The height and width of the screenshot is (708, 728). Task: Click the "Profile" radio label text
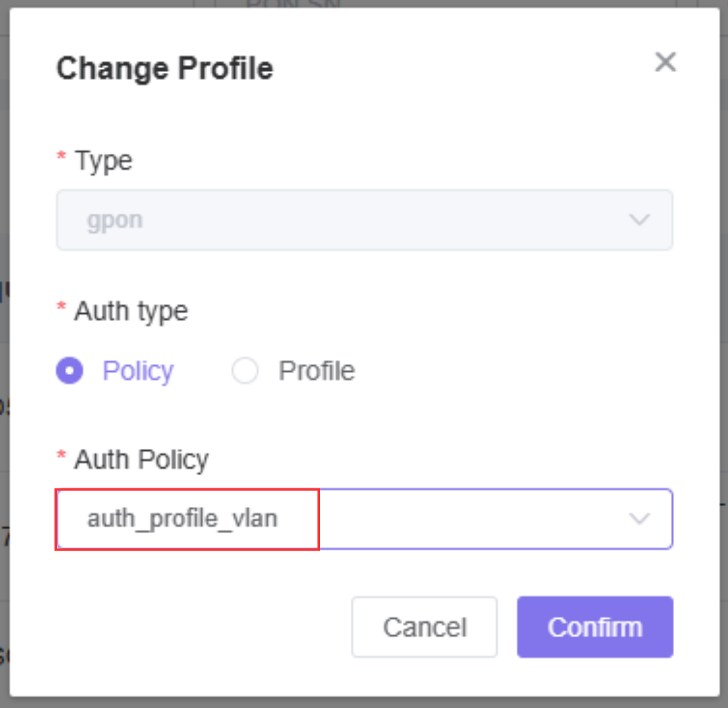317,372
